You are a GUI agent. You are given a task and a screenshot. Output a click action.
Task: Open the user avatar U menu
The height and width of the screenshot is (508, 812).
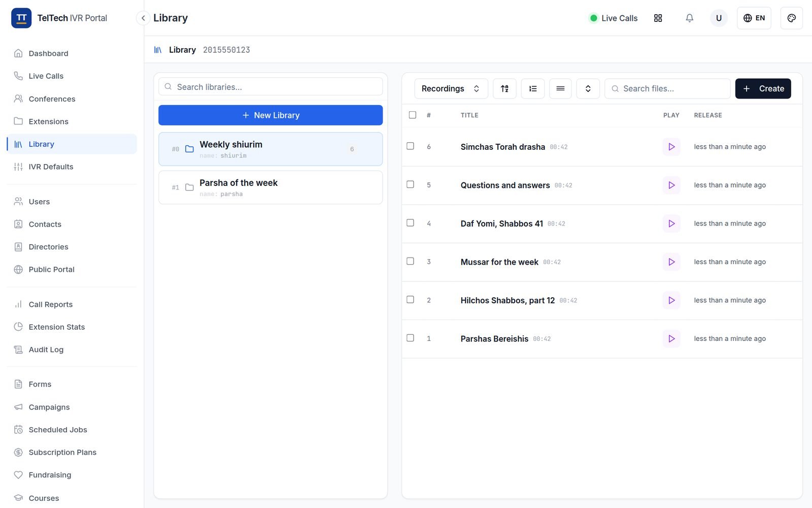719,18
